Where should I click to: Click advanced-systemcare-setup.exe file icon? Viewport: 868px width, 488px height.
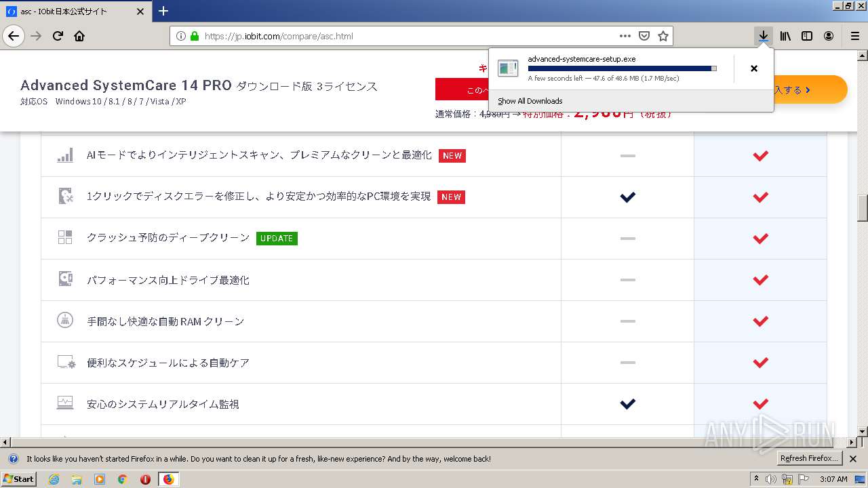coord(508,68)
